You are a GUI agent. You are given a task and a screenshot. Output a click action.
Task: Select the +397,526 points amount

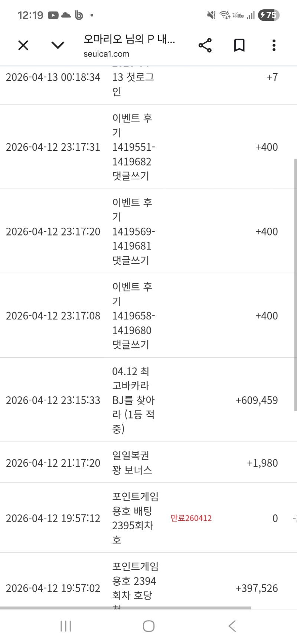(257, 588)
